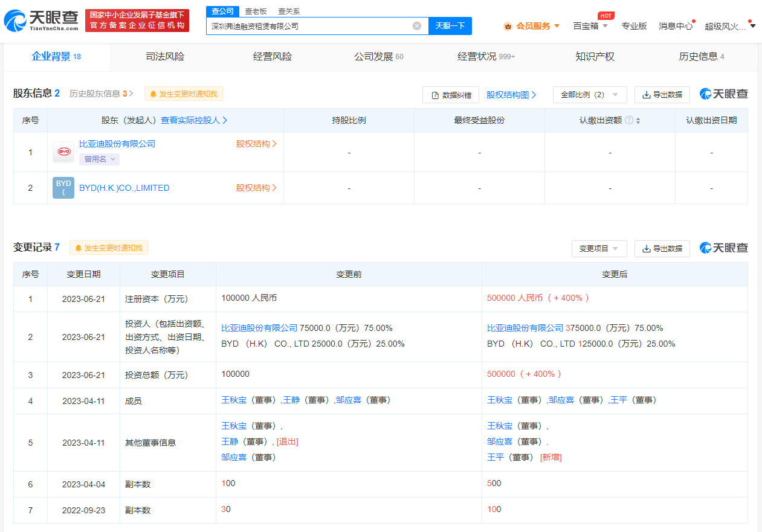Enable shareholder change notification bell
This screenshot has width=762, height=532.
(x=184, y=94)
